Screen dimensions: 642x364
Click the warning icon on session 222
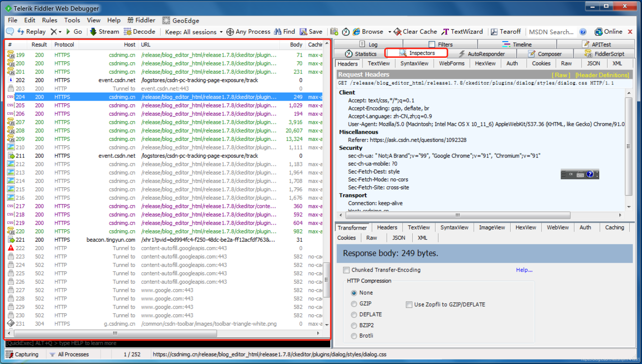(x=11, y=248)
